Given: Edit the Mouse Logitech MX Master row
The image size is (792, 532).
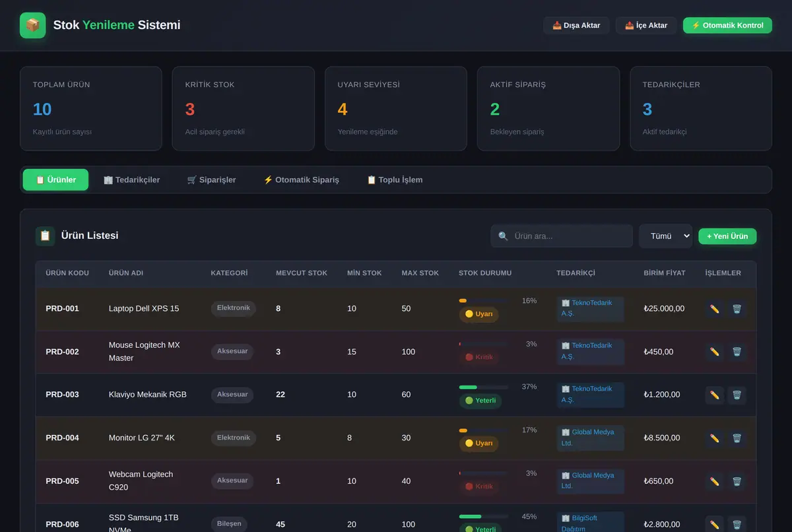Looking at the screenshot, I should pos(714,352).
